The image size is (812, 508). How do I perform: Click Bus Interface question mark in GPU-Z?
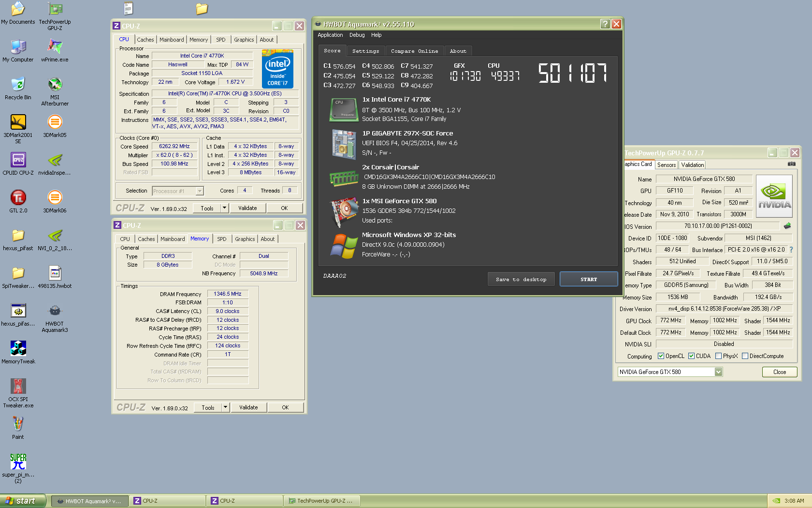(791, 250)
